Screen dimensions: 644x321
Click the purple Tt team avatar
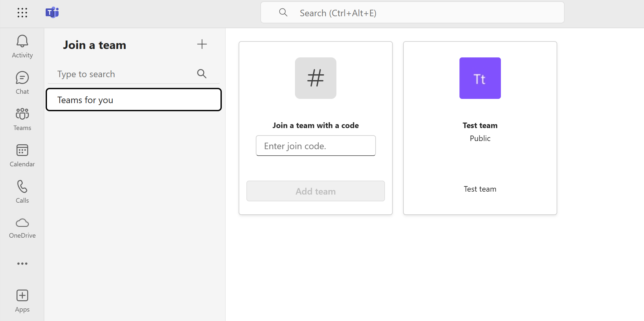480,78
